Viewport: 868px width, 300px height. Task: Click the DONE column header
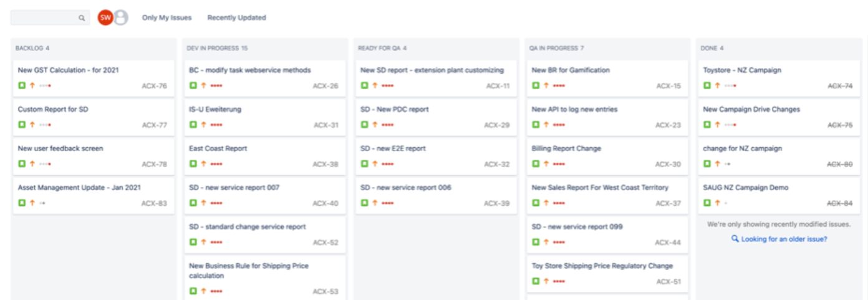tap(712, 48)
